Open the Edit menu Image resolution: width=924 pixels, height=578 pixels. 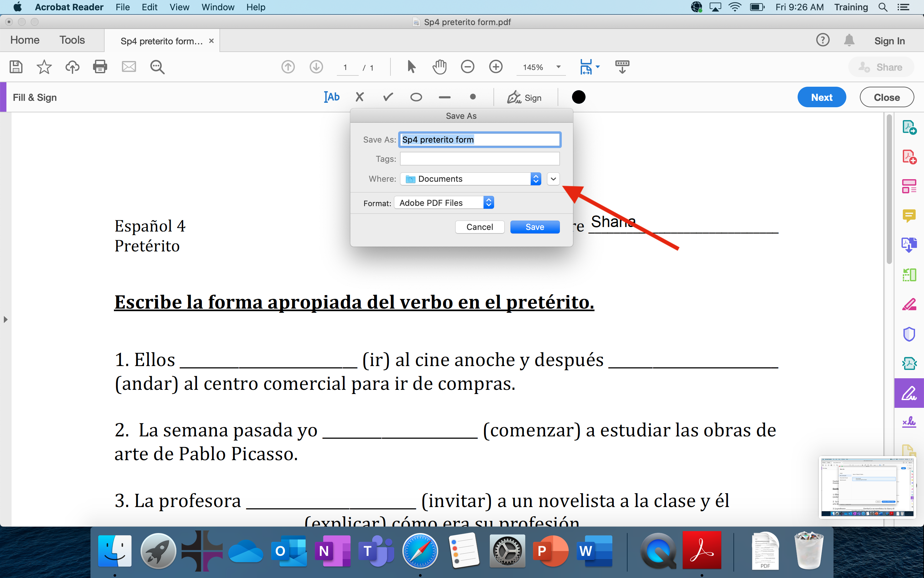[150, 7]
